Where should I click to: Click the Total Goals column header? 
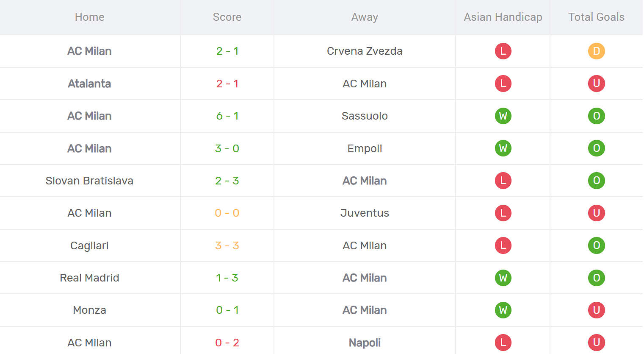(596, 17)
